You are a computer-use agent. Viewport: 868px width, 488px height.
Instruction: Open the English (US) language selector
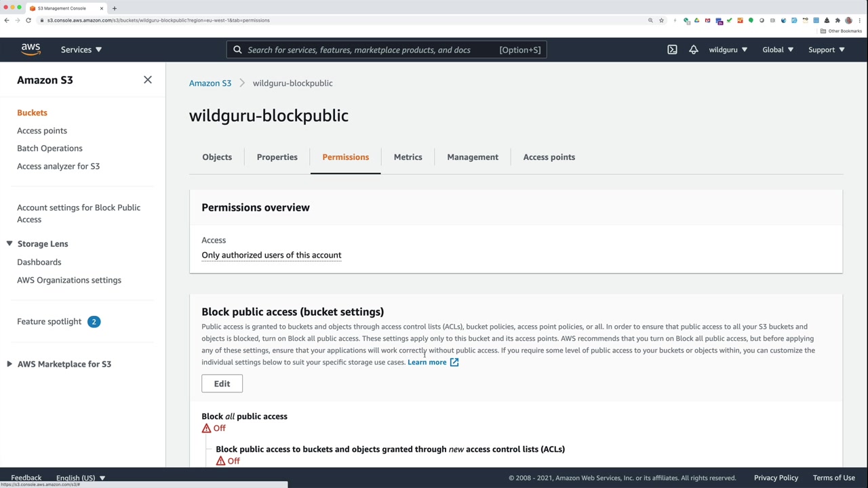click(x=80, y=478)
